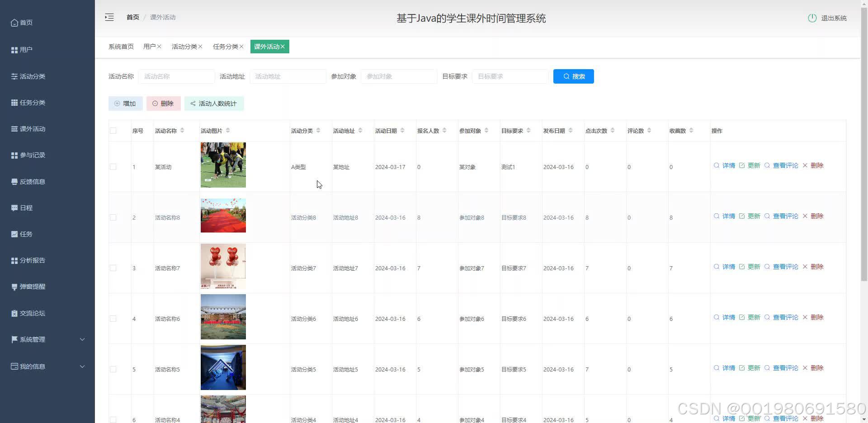Screen dimensions: 868x423
Task: Toggle the select-all checkbox in table header
Action: [113, 130]
